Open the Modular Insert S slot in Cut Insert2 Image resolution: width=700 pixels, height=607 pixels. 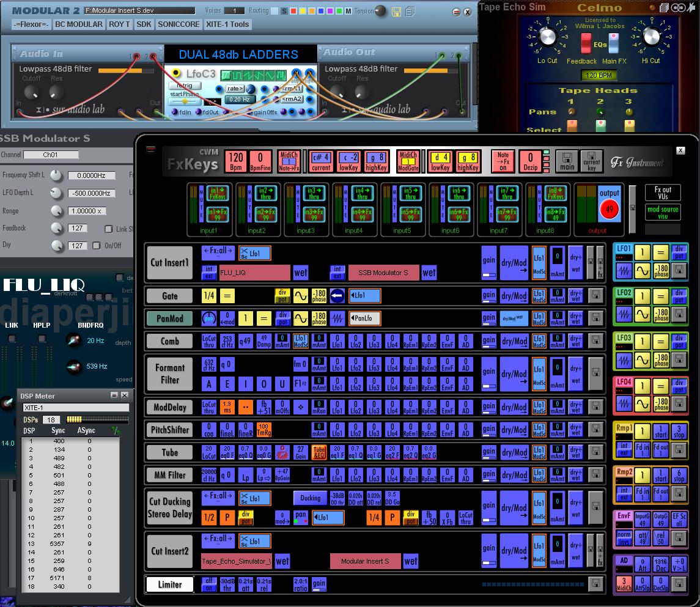(x=365, y=561)
